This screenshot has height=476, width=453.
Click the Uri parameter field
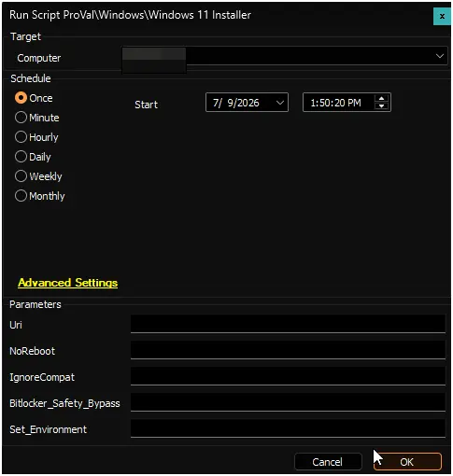point(288,324)
